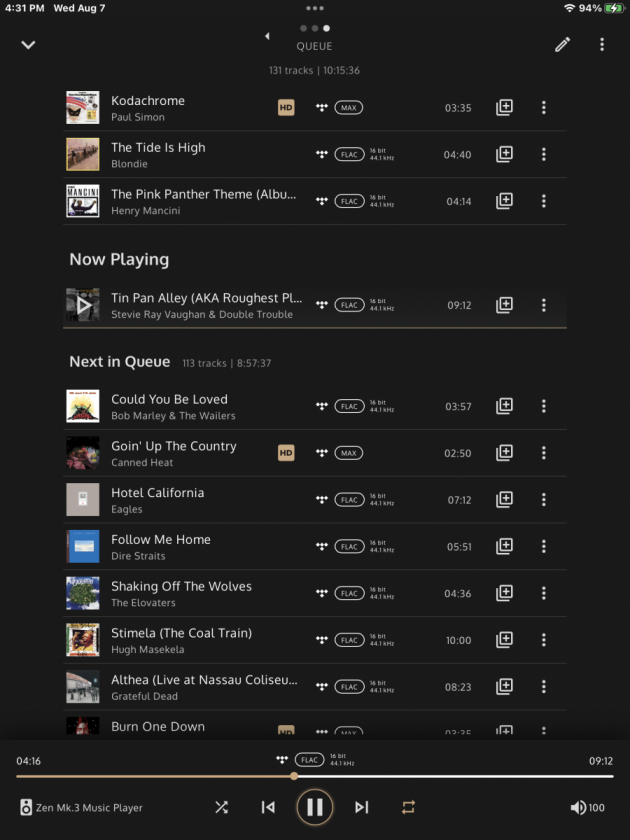Play Could You Be Loved from queue
The image size is (630, 840).
click(314, 406)
